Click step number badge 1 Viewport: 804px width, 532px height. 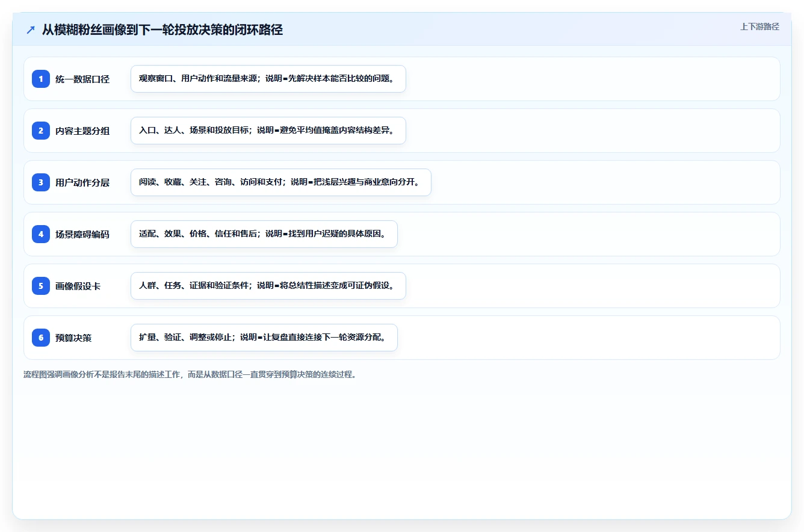[41, 79]
